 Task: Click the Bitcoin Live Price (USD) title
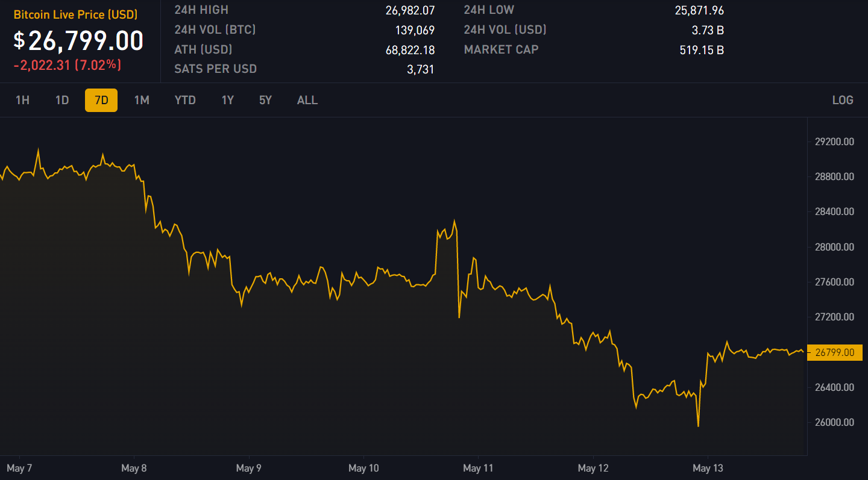point(75,14)
